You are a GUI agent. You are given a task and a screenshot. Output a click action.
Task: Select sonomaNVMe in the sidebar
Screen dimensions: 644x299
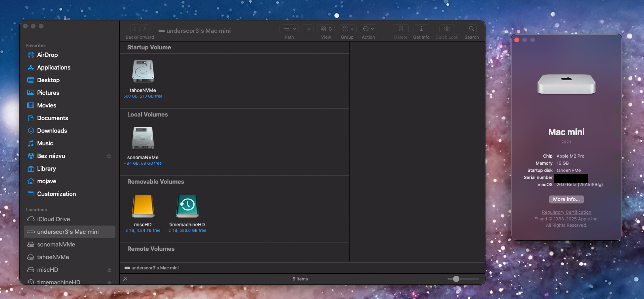70,244
